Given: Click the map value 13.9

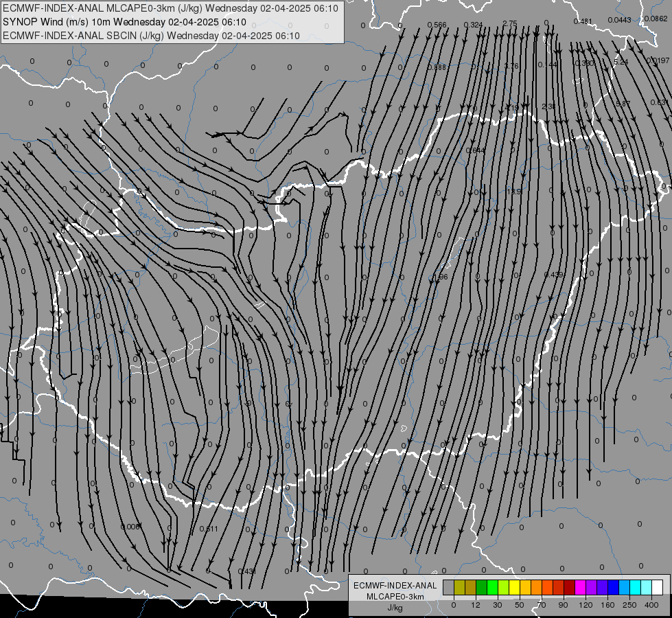Looking at the screenshot, I should coord(513,192).
